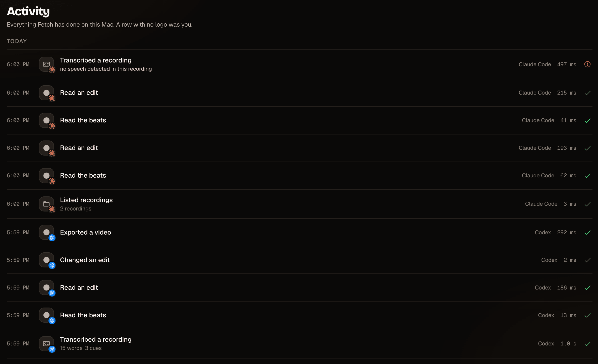The width and height of the screenshot is (598, 364).
Task: Click the TODAY section header
Action: 17,41
